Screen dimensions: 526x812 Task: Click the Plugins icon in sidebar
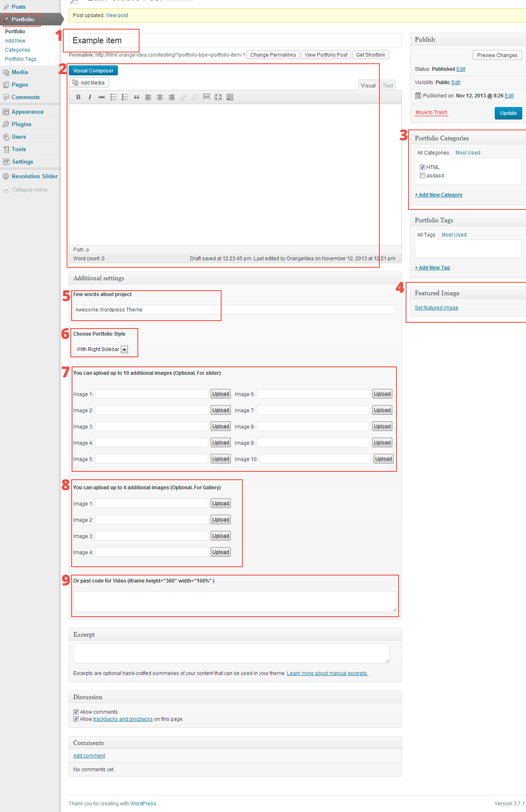6,125
